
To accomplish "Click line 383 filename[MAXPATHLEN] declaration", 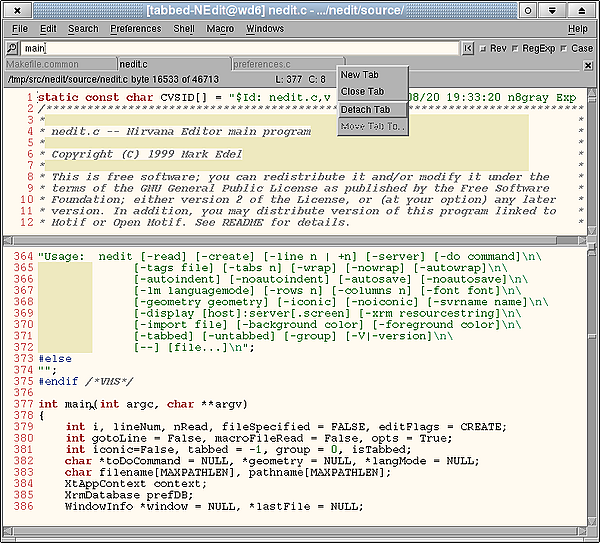I will 228,473.
